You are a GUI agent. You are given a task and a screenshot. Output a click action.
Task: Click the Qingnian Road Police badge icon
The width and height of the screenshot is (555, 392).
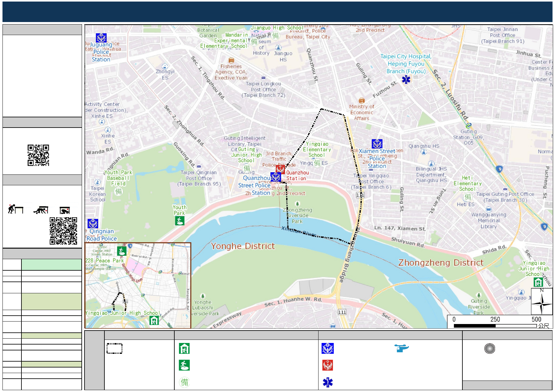93,223
